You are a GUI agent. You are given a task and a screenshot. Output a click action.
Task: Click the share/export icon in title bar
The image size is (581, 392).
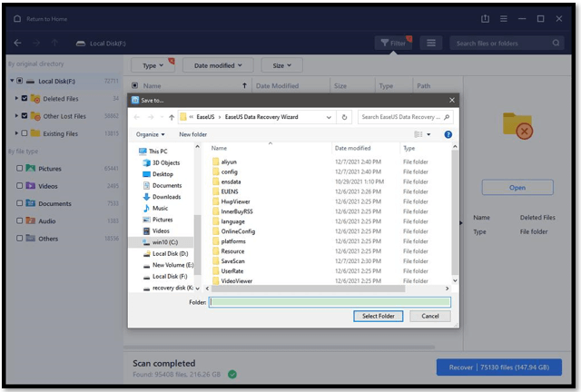click(x=485, y=18)
